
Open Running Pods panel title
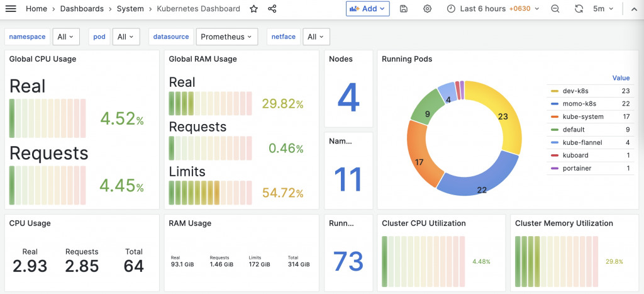tap(407, 59)
